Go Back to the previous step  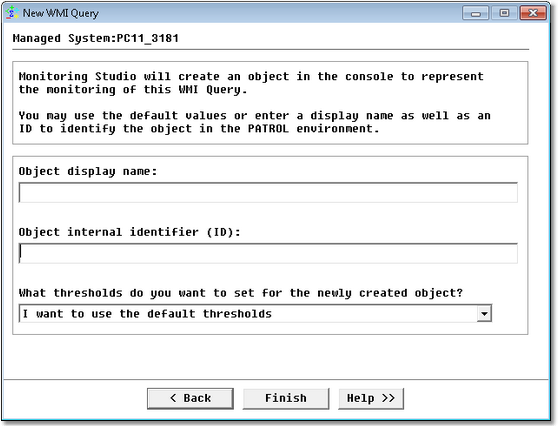coord(190,398)
